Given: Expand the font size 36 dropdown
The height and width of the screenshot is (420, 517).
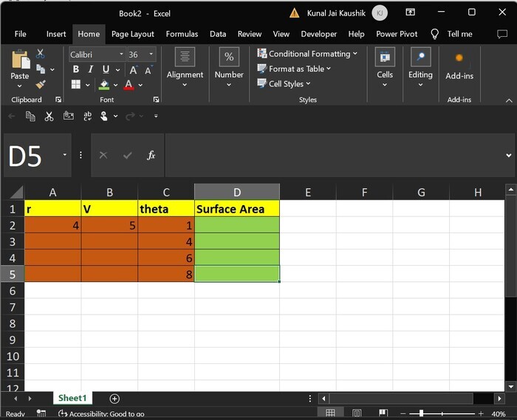Looking at the screenshot, I should (151, 55).
